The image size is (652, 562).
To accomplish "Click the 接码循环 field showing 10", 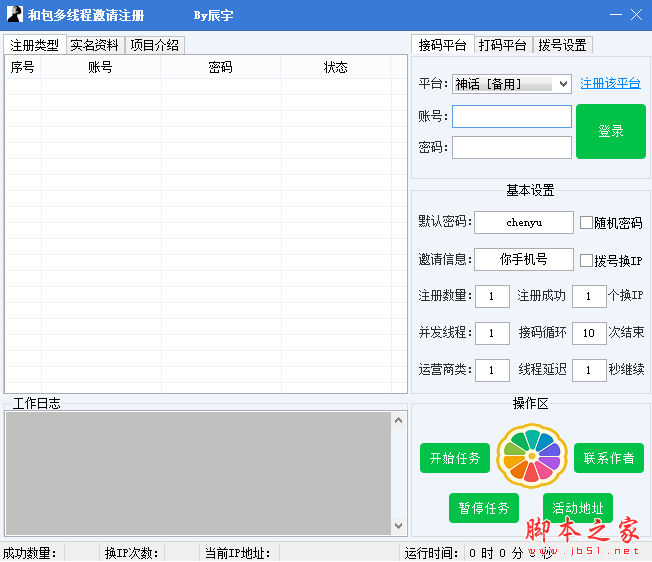I will (x=589, y=333).
